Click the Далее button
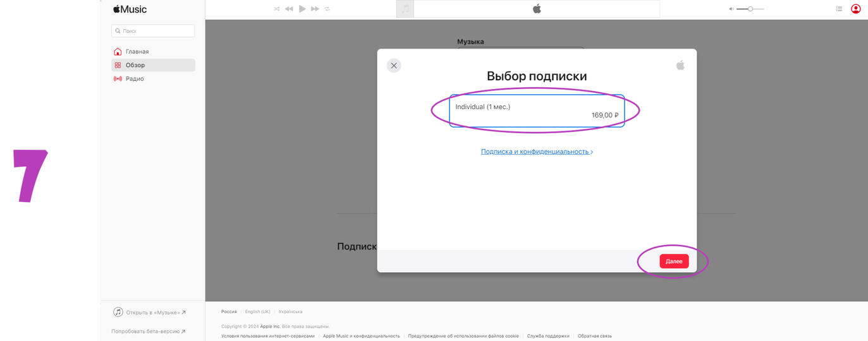 (x=674, y=261)
